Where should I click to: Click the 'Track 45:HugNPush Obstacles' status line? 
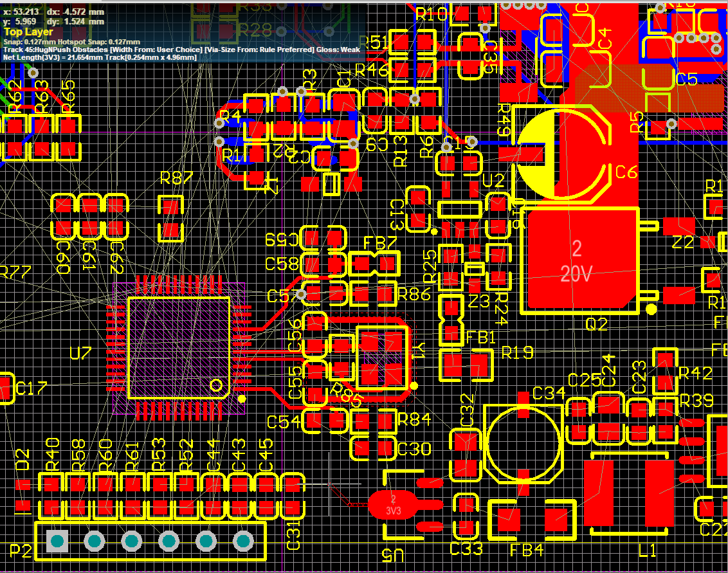(181, 50)
